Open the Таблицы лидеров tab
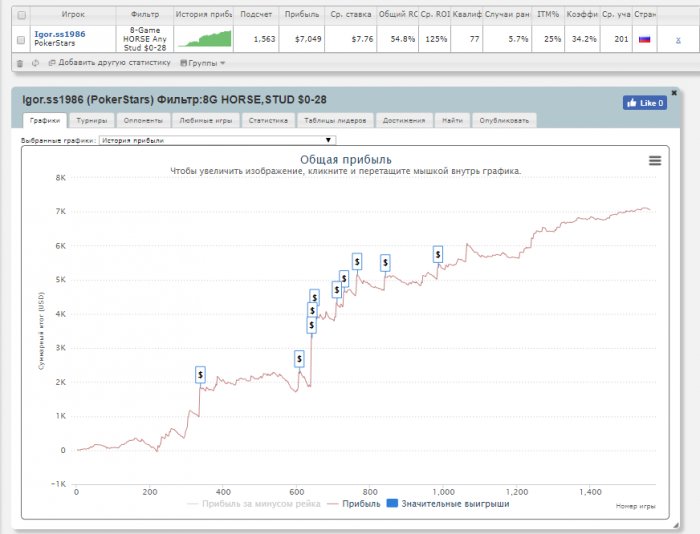The height and width of the screenshot is (534, 700). tap(335, 121)
